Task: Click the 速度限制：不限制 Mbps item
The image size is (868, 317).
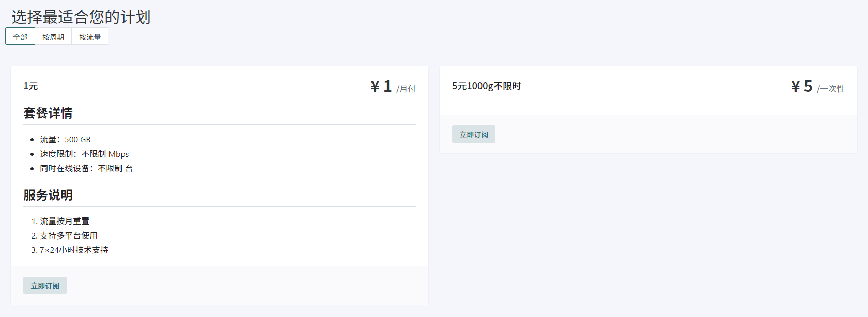Action: [84, 154]
